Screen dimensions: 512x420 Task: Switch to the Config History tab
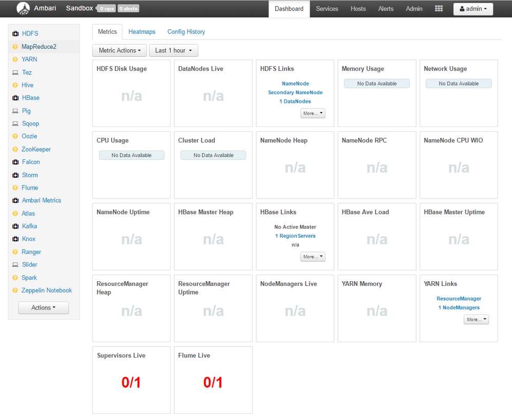(186, 32)
